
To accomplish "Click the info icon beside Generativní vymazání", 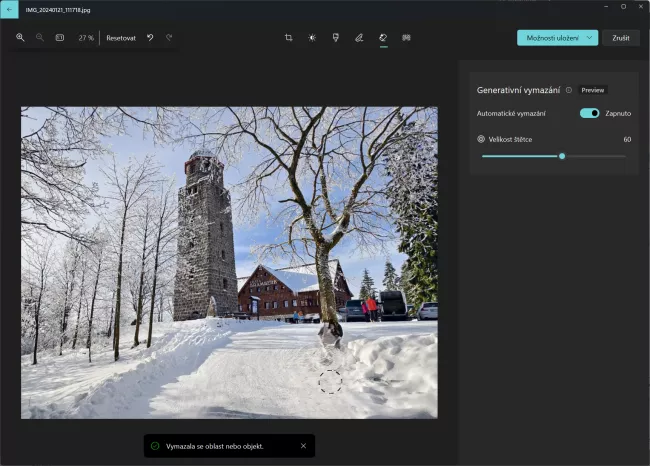I will 569,90.
